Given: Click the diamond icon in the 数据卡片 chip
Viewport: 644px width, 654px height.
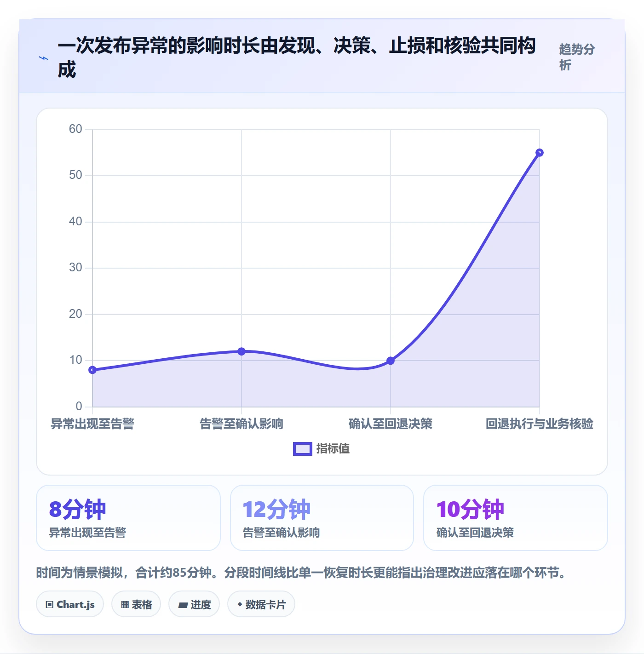Looking at the screenshot, I should pos(240,604).
